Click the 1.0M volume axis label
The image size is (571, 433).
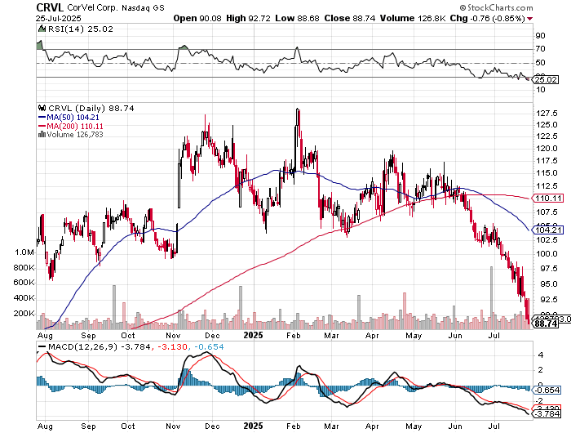click(x=24, y=252)
